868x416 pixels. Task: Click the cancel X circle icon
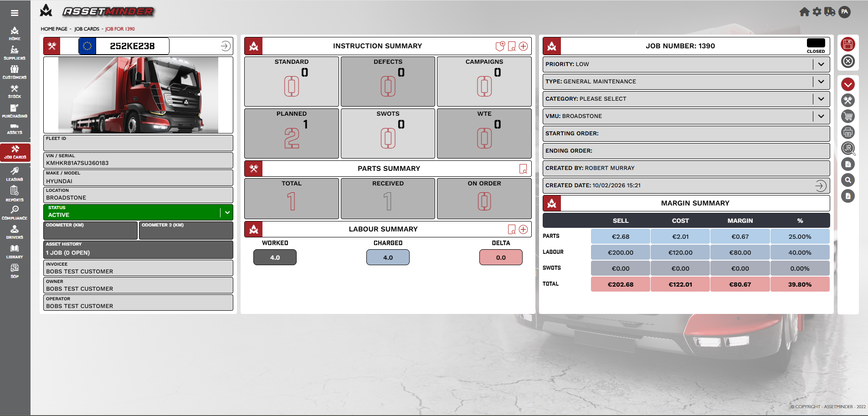click(847, 61)
